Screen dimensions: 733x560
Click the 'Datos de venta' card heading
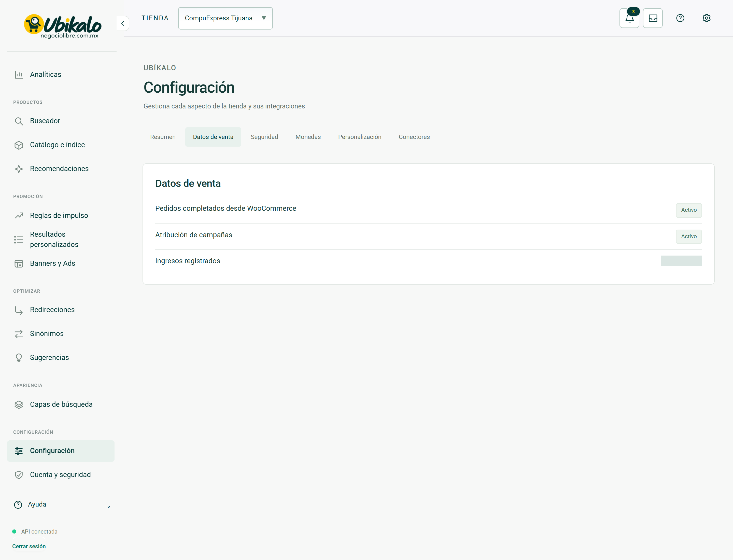point(188,184)
